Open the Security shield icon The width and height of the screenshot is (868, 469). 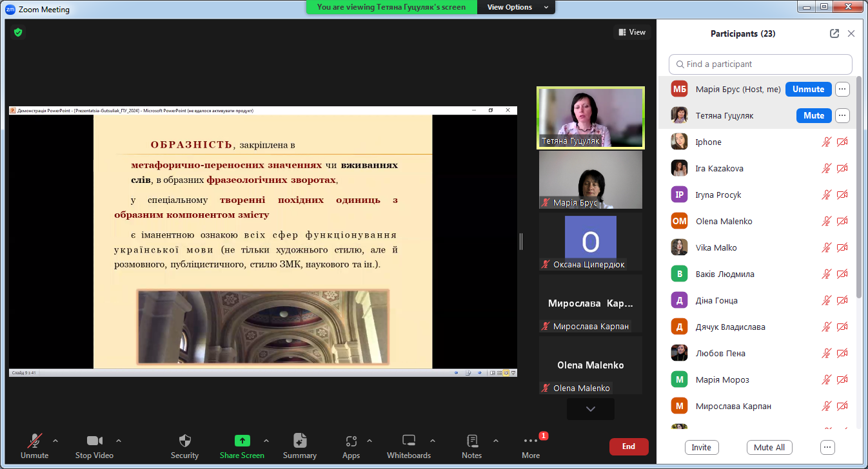184,441
